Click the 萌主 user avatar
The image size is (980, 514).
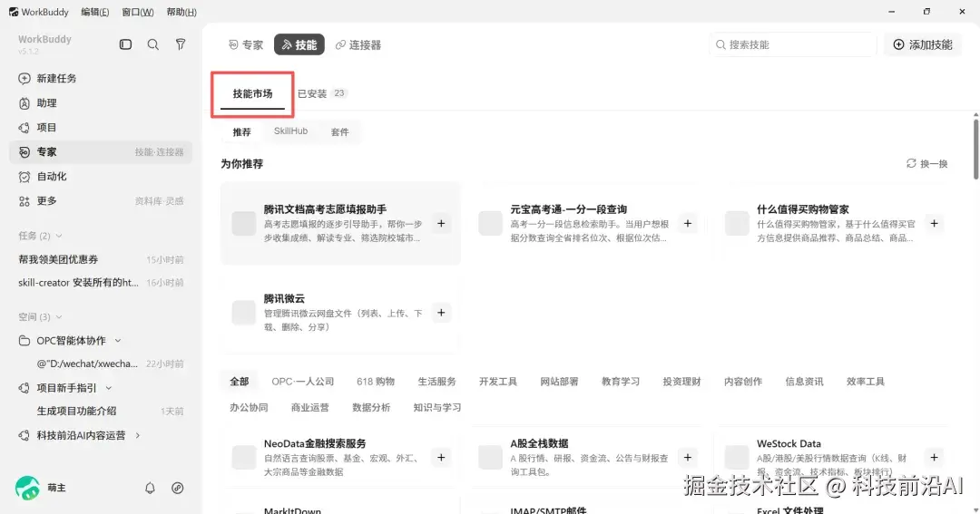[27, 488]
